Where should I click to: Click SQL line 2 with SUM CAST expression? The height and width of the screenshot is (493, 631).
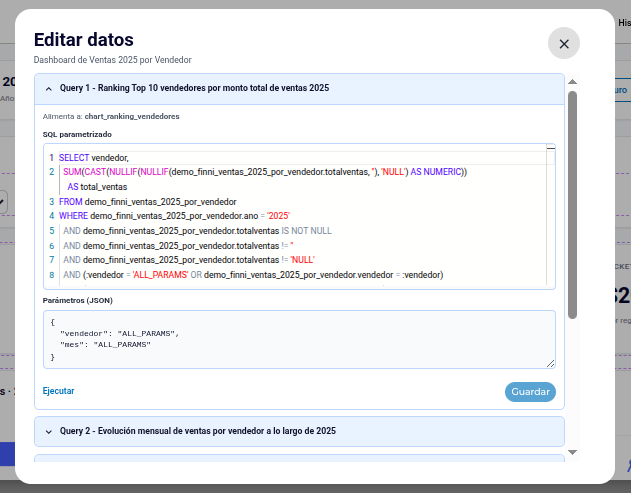click(x=265, y=172)
